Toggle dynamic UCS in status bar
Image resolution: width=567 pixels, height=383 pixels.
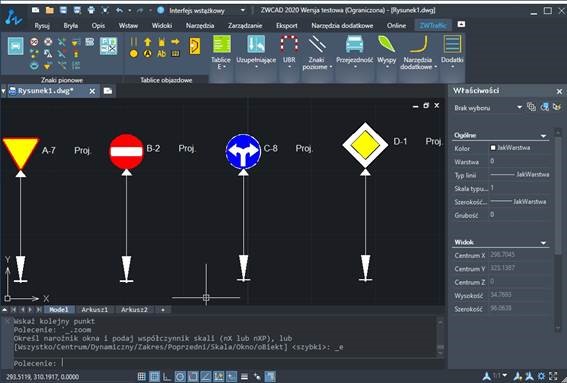coord(219,376)
